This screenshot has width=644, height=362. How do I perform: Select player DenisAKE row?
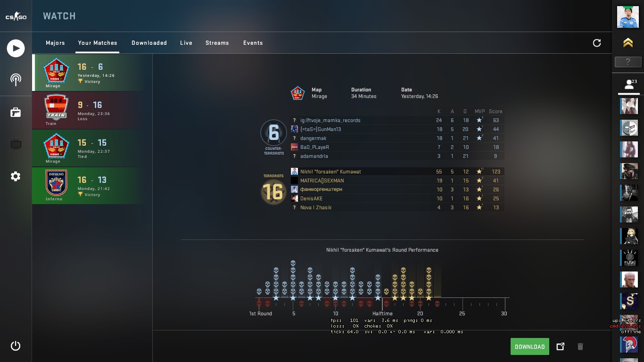pos(397,198)
